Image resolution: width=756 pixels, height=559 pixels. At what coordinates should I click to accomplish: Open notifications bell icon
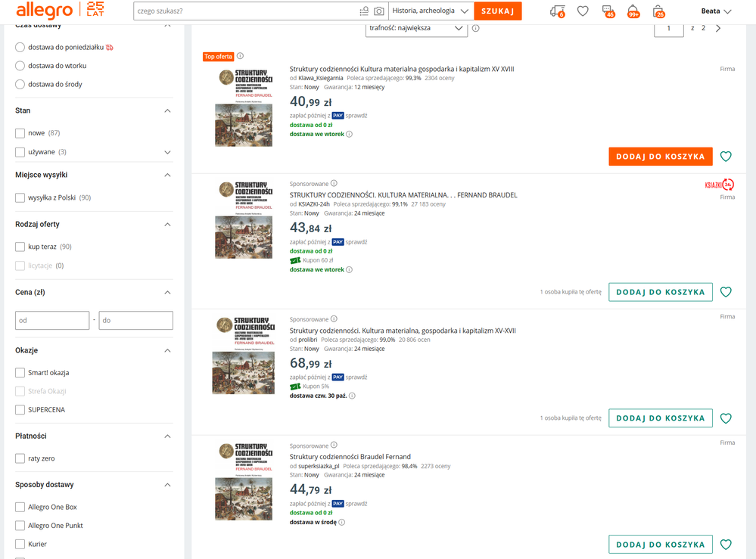click(x=633, y=11)
